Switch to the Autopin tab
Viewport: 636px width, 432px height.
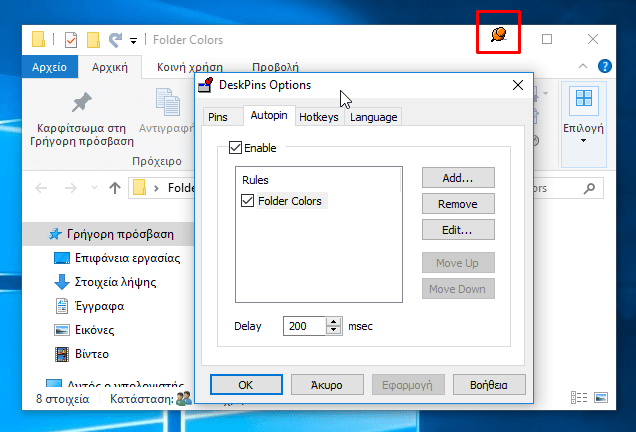tap(269, 115)
